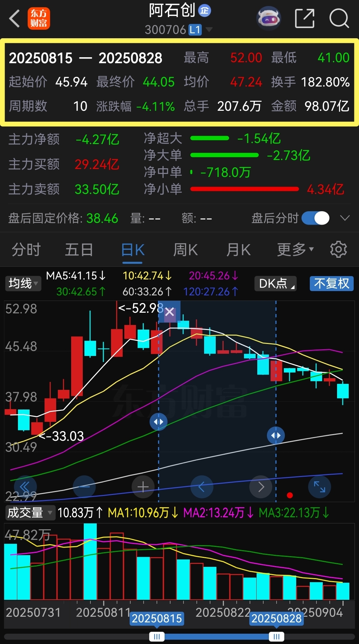Screen dimensions: 359x644
Task: Tap the 20250828 end date label
Action: [x=276, y=618]
